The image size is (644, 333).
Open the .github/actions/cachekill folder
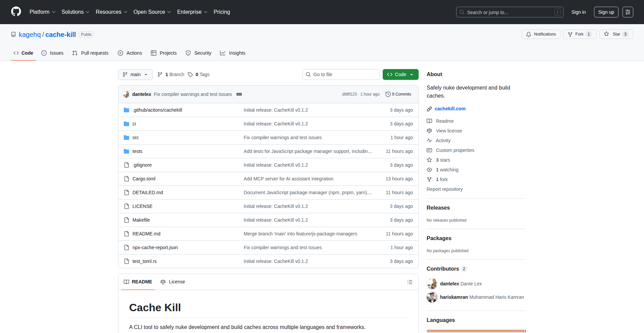pos(157,110)
